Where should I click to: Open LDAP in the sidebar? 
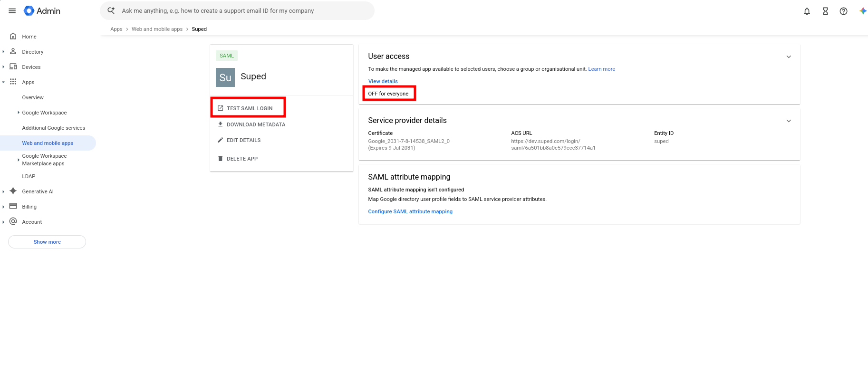tap(29, 176)
